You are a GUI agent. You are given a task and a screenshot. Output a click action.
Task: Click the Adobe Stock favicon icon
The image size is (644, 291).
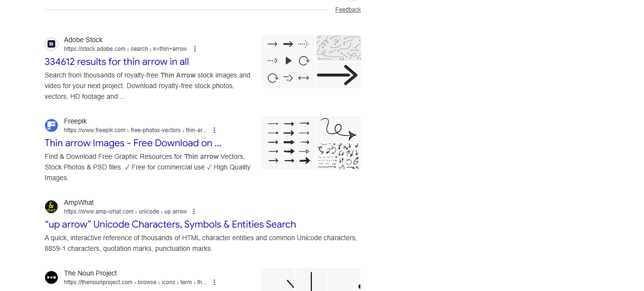(x=51, y=44)
